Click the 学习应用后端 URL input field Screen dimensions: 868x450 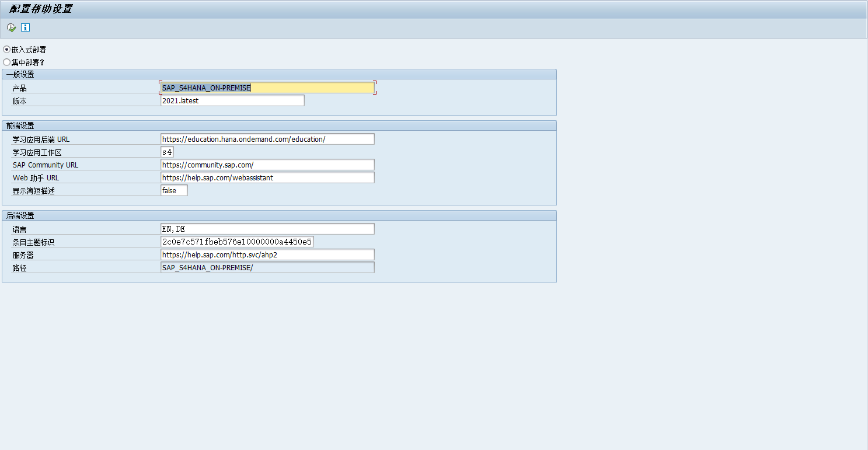tap(267, 139)
